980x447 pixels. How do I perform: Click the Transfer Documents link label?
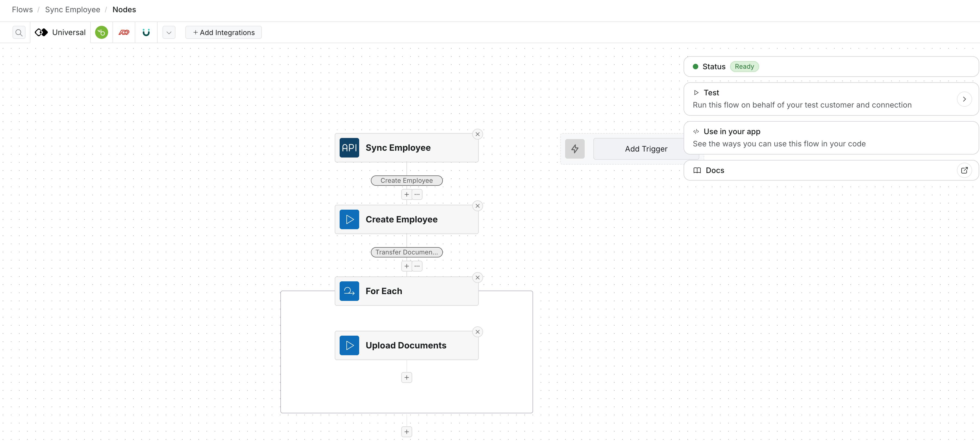point(406,252)
